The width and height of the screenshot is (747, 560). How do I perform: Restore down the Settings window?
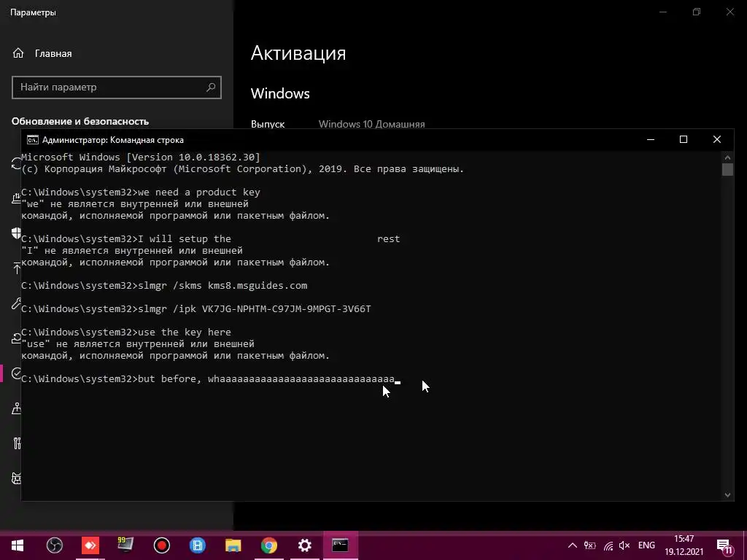click(697, 12)
